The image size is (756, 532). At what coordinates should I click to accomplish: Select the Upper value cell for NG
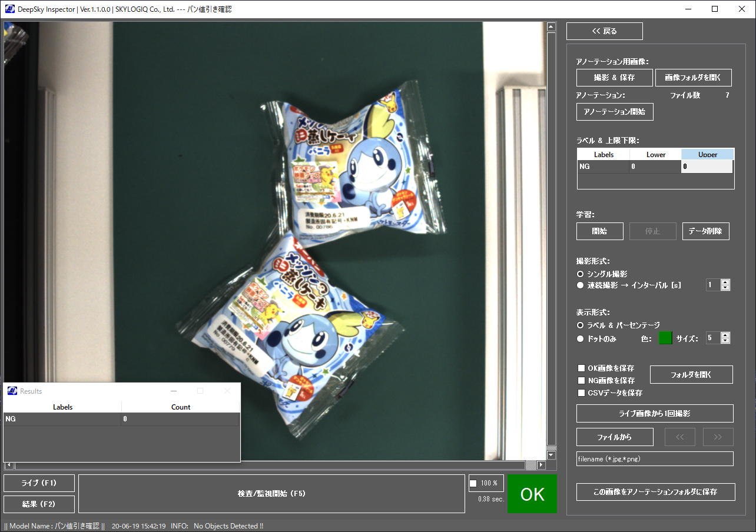tap(707, 167)
